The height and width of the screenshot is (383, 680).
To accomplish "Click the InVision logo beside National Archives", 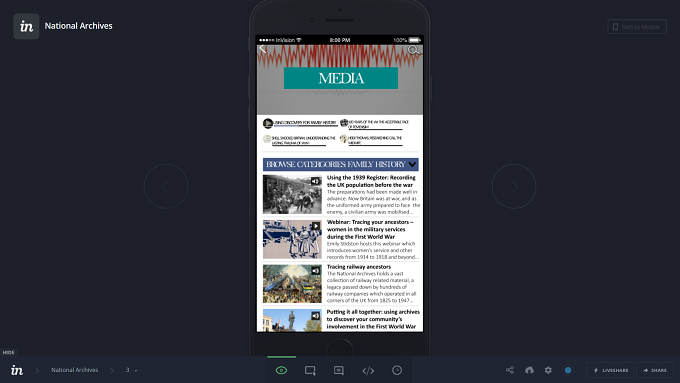I will [x=26, y=26].
